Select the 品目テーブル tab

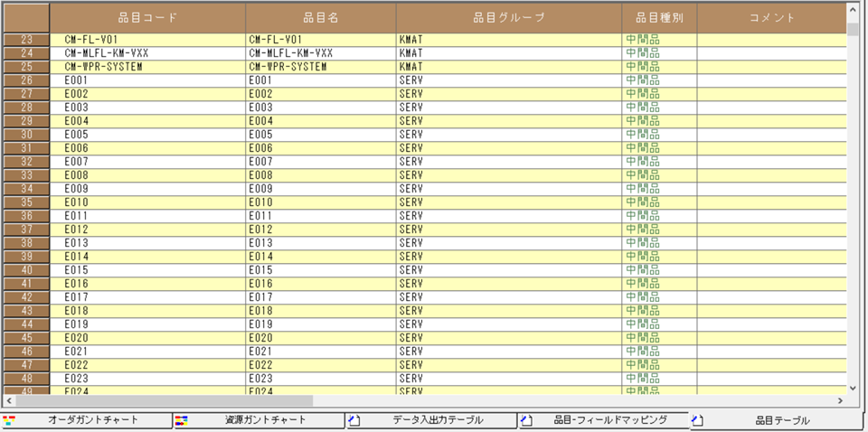778,420
